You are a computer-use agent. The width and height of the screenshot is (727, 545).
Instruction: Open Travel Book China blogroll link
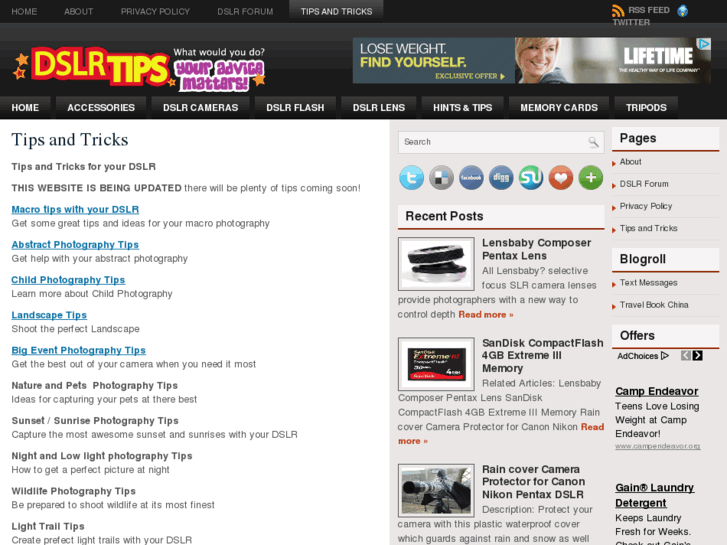pyautogui.click(x=654, y=305)
